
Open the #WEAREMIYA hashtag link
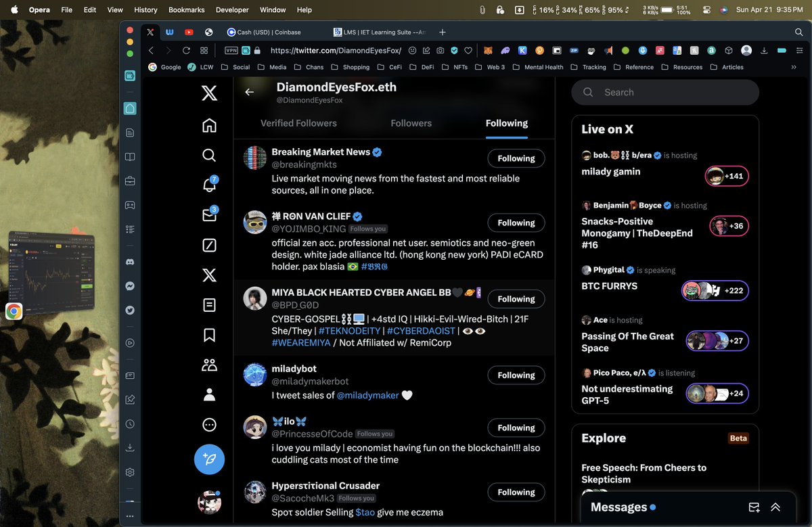coord(301,342)
